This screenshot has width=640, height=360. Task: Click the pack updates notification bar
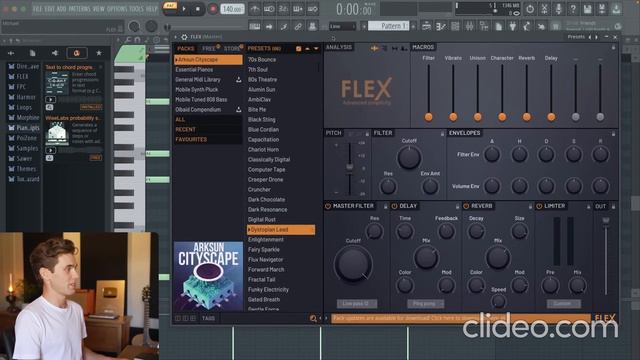460,318
